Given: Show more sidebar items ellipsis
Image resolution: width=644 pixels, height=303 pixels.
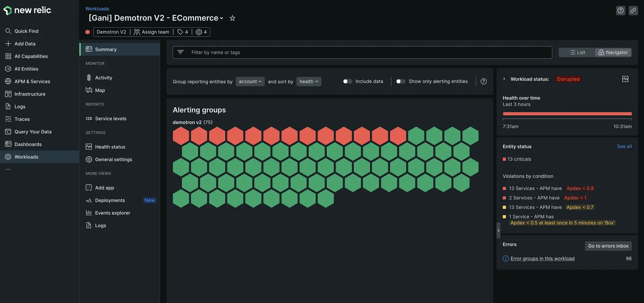Looking at the screenshot, I should tap(8, 169).
